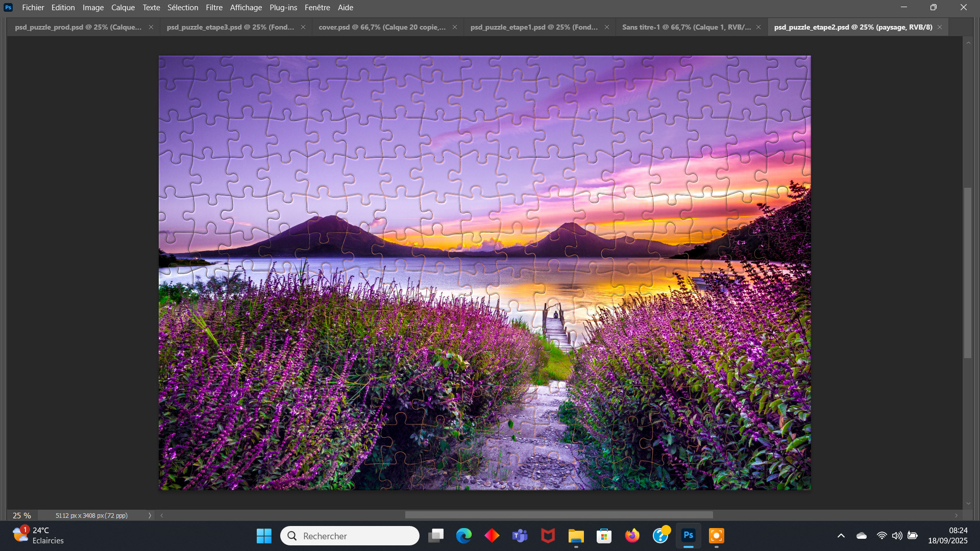Open the Sélection menu
This screenshot has height=551, width=980.
[x=183, y=8]
